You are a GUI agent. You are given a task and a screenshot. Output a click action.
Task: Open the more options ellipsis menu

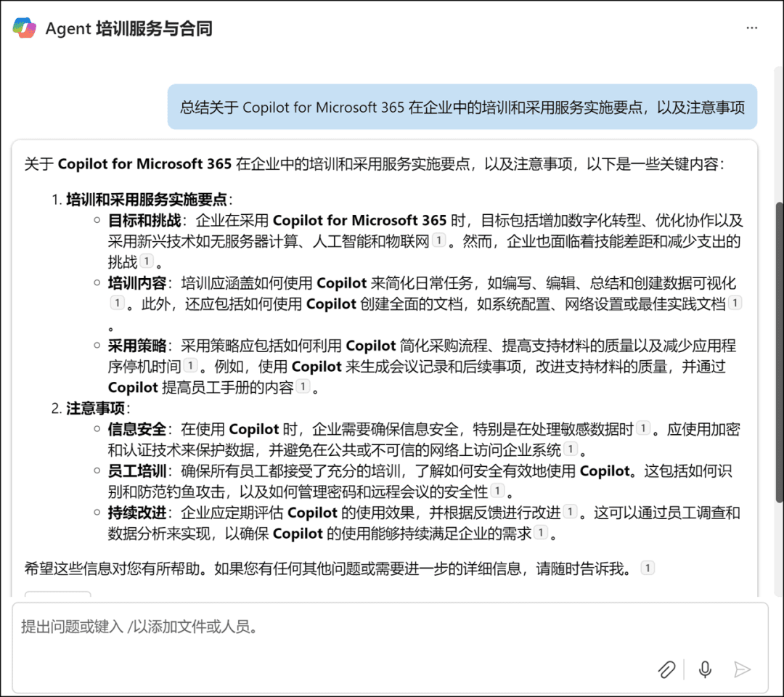pos(751,28)
